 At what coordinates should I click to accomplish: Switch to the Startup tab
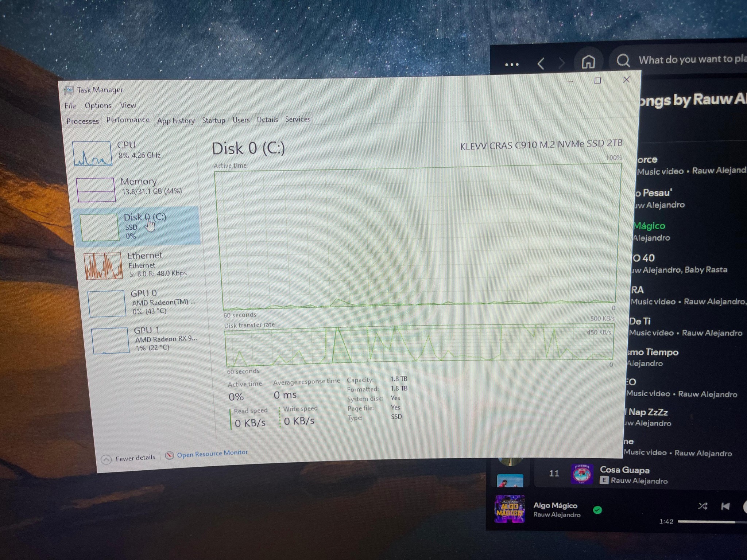213,120
